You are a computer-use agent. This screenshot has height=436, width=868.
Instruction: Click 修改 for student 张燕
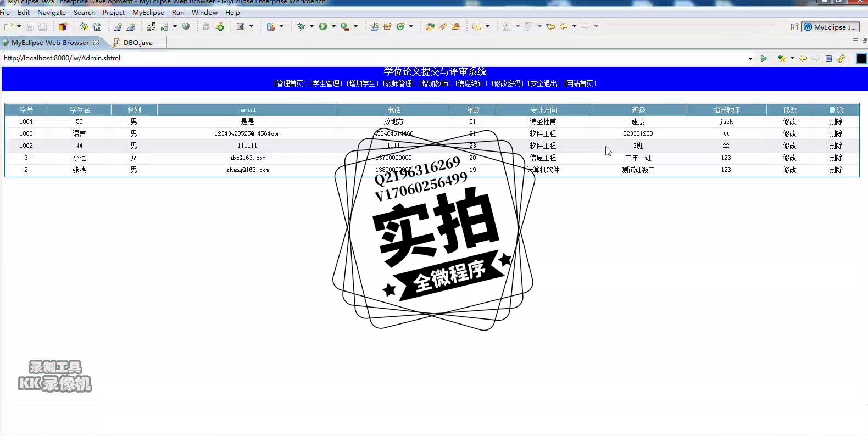pos(789,170)
